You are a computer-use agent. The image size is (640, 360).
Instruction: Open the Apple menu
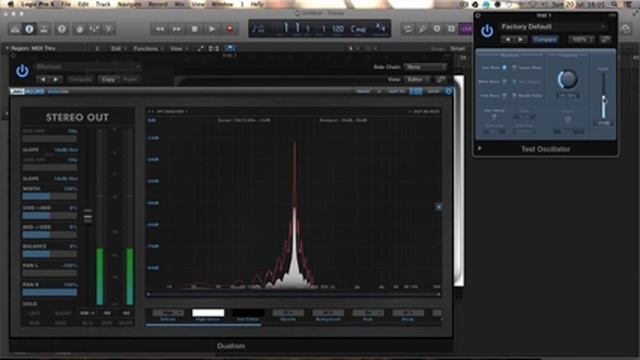coord(10,4)
